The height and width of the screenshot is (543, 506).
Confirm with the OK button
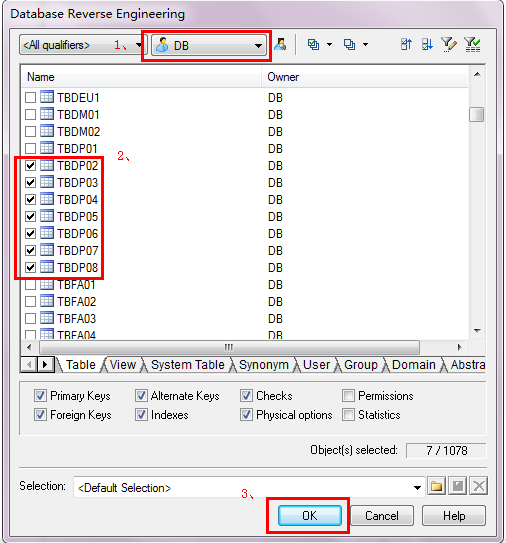pos(310,516)
